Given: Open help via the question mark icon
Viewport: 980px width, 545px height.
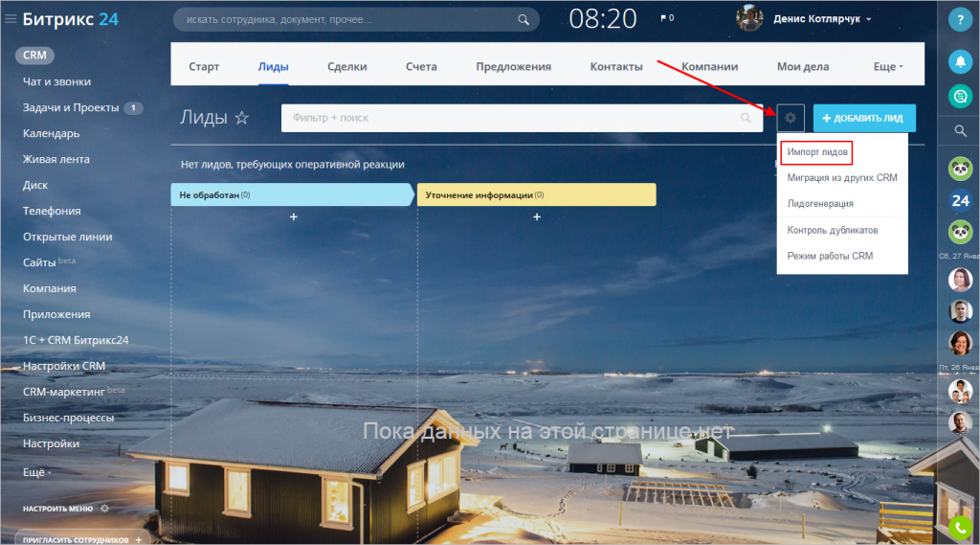Looking at the screenshot, I should 960,19.
